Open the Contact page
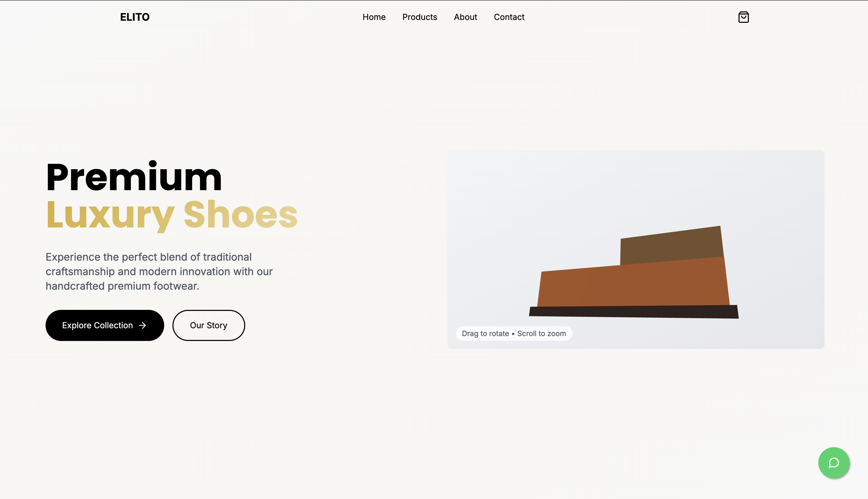The height and width of the screenshot is (499, 868). click(509, 17)
